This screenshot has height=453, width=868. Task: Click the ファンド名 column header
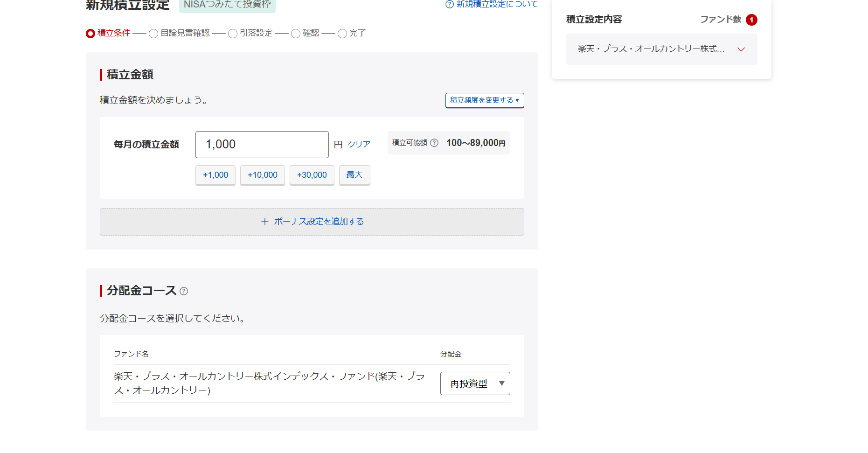point(132,354)
